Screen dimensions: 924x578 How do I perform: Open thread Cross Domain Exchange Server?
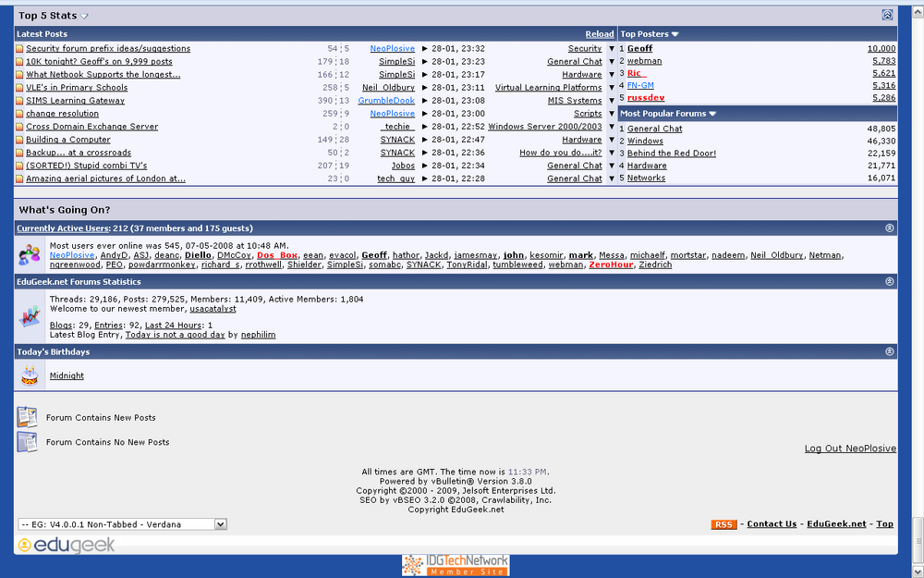point(91,126)
